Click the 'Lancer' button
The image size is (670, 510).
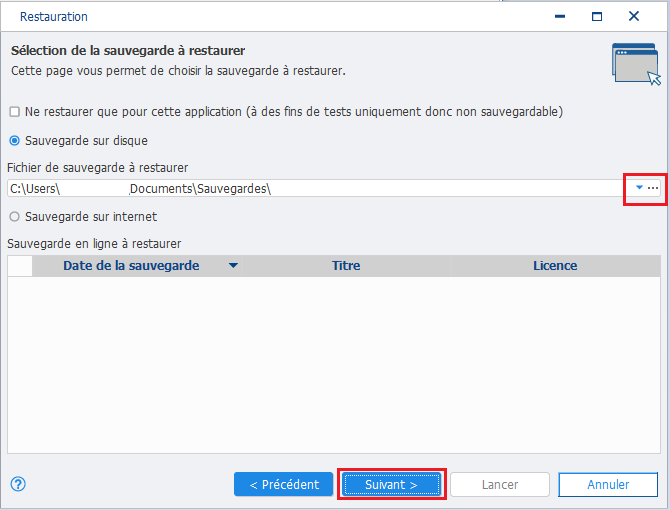click(x=500, y=484)
